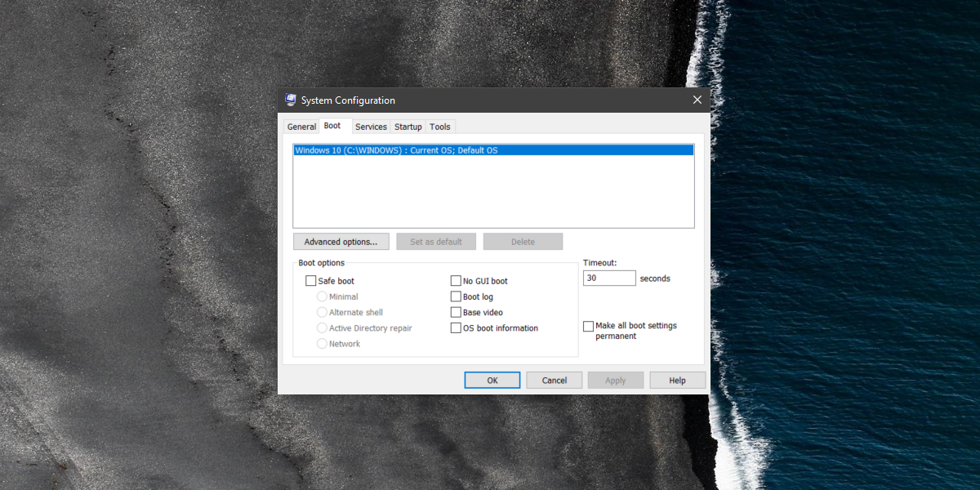Enable Base video checkbox
Image resolution: width=980 pixels, height=490 pixels.
(456, 312)
